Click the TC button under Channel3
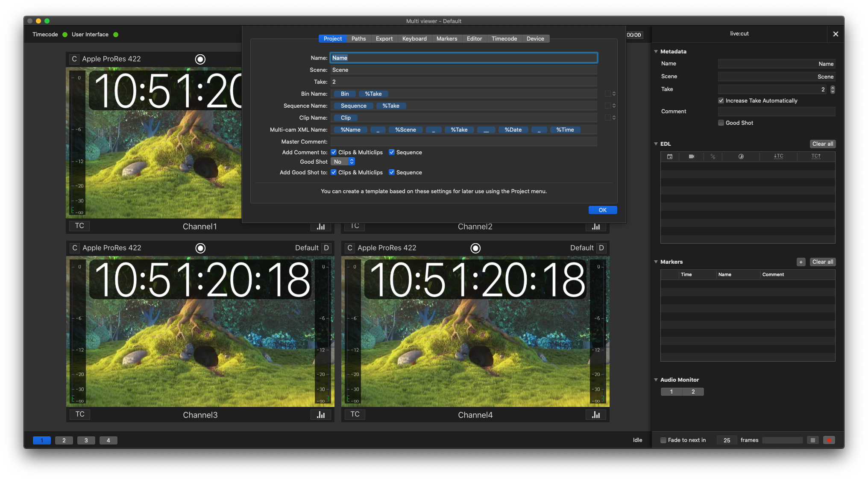 pyautogui.click(x=80, y=414)
